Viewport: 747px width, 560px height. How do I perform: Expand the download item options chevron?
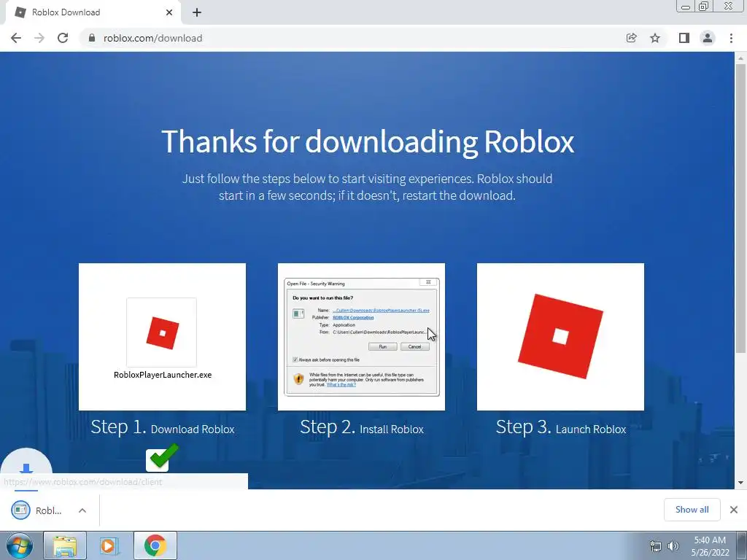click(82, 510)
